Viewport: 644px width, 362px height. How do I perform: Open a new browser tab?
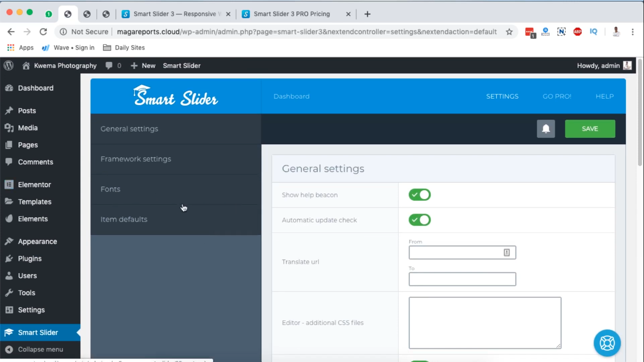pos(367,14)
